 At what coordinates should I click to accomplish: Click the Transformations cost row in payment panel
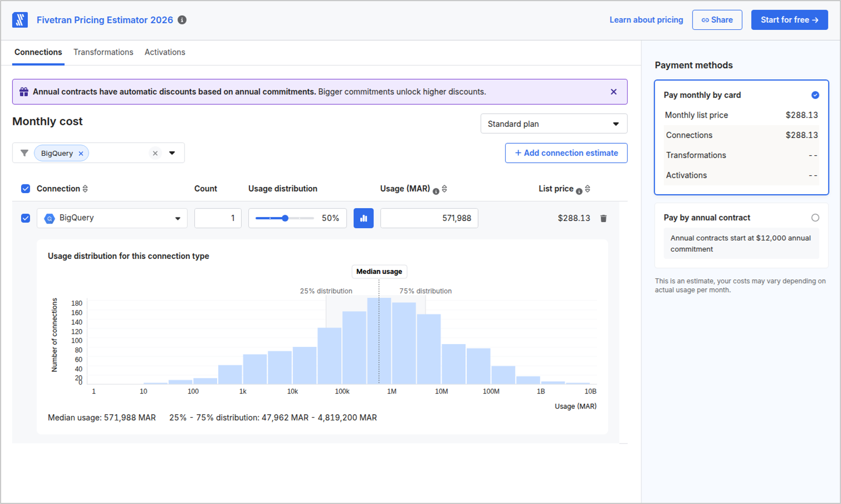pyautogui.click(x=741, y=155)
